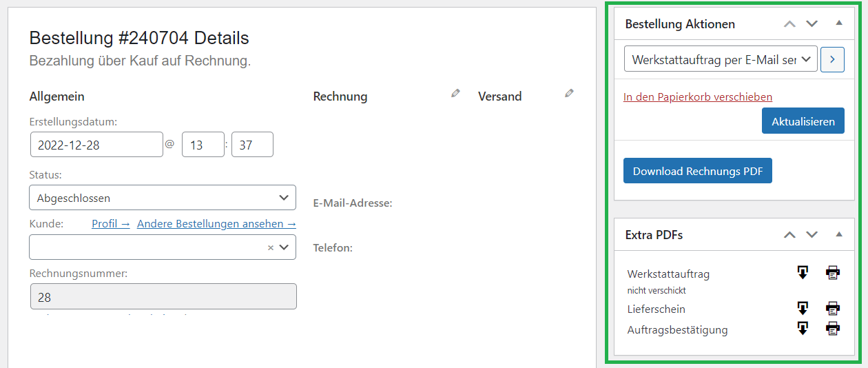Image resolution: width=868 pixels, height=368 pixels.
Task: Print the Lieferschein document
Action: [x=833, y=308]
